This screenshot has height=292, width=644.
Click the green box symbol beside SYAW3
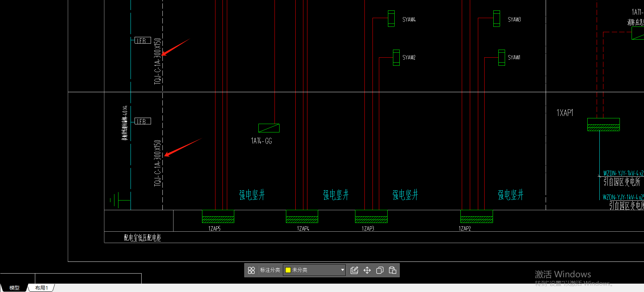[497, 18]
